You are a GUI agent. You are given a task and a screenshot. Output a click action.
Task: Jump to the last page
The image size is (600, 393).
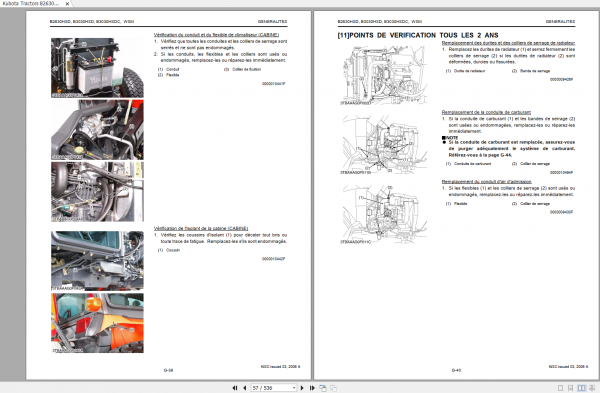click(x=312, y=388)
